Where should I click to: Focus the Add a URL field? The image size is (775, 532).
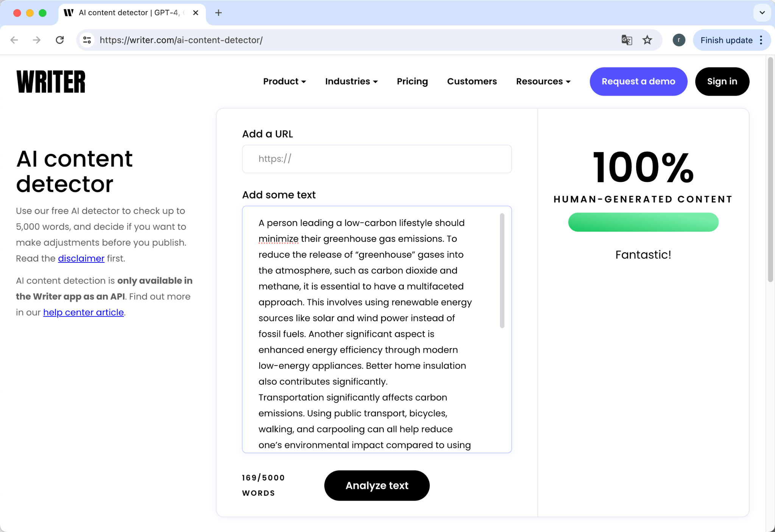377,159
